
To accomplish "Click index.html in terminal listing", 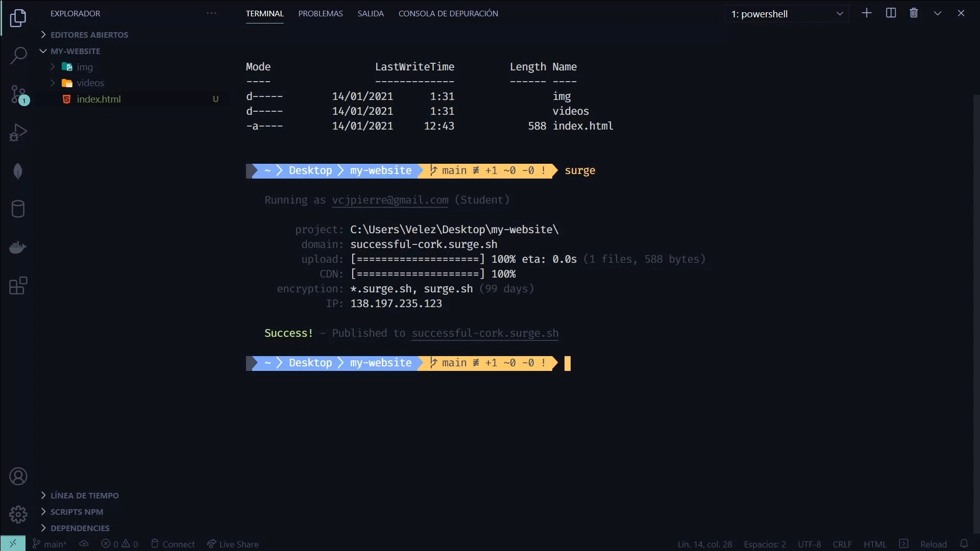I will coord(583,126).
